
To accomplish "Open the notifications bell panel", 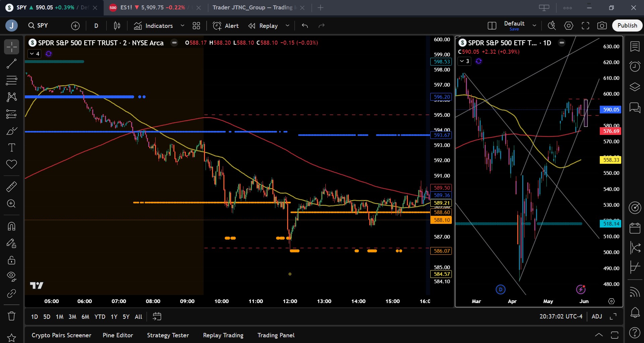I will coord(635,313).
